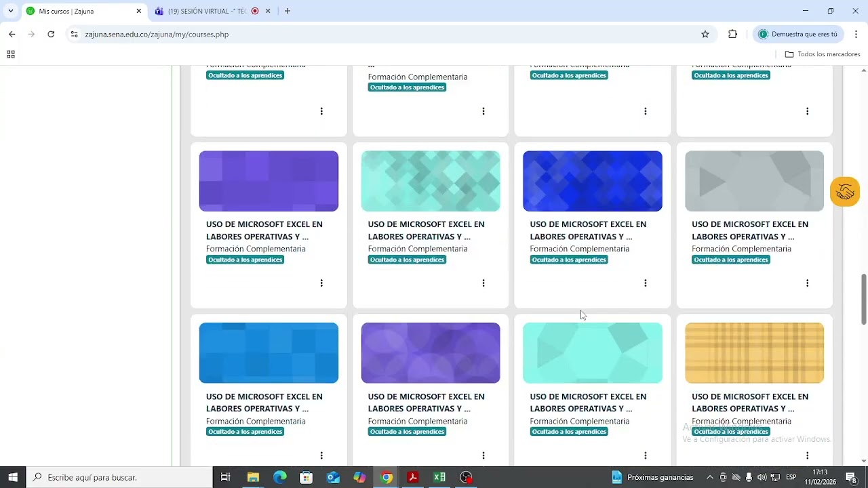Open the Chrome extensions puzzle icon

coord(732,34)
